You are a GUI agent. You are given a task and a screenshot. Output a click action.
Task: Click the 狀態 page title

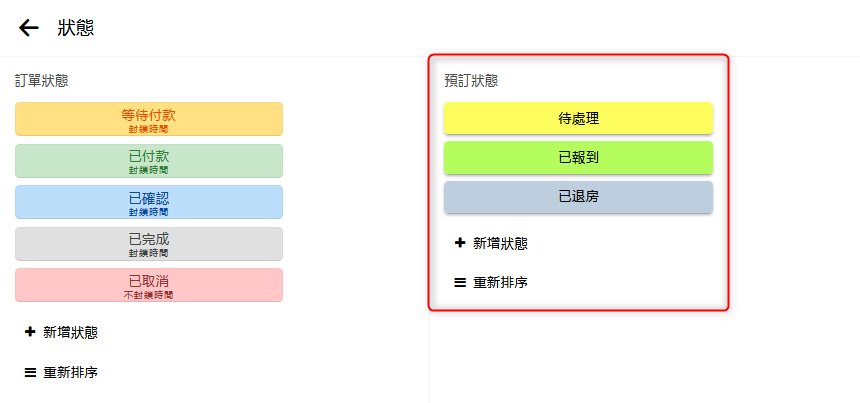(x=76, y=28)
